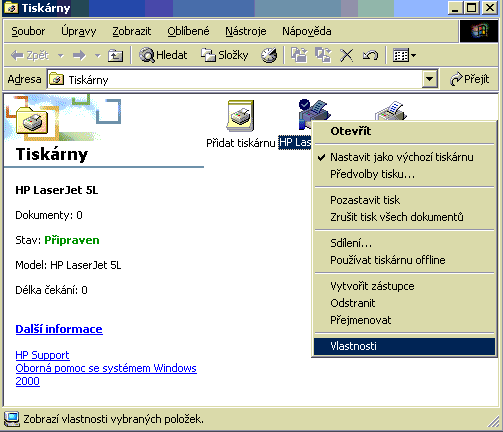Click the Přejít go button
Image resolution: width=503 pixels, height=432 pixels.
[x=469, y=79]
